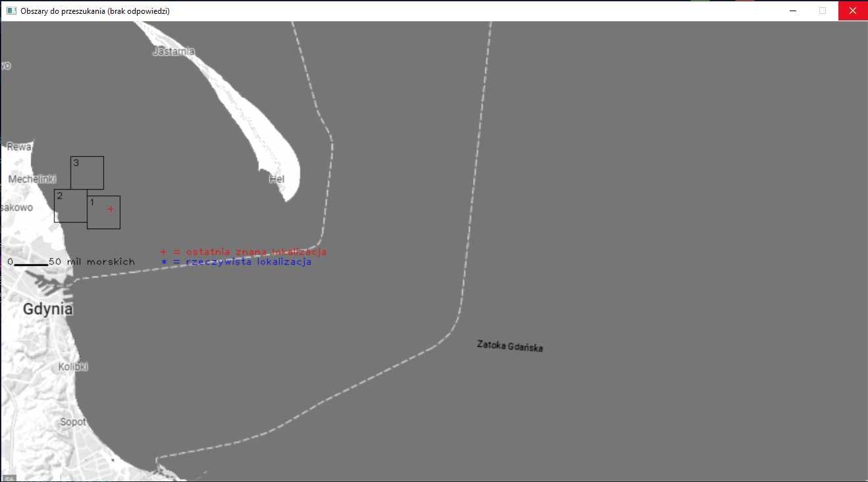Minimize the Obszary do przeszukania window
This screenshot has height=482, width=868.
coord(794,11)
